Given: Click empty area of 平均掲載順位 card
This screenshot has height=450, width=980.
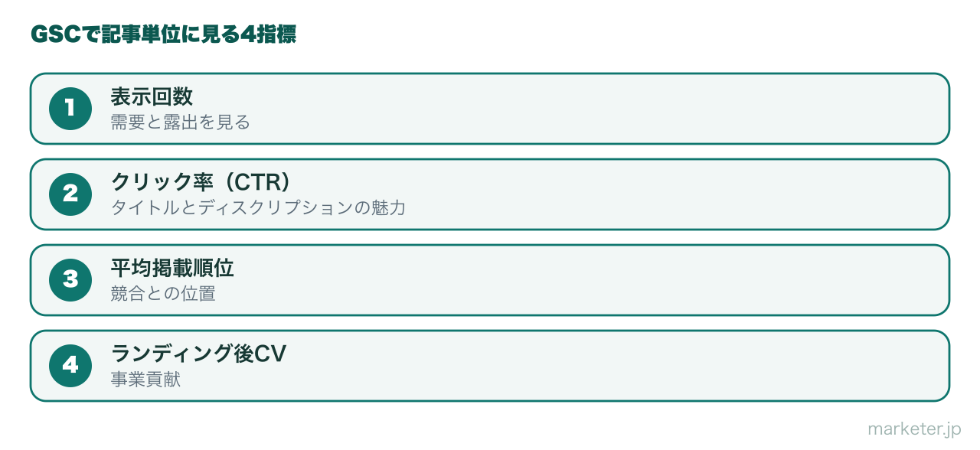Looking at the screenshot, I should [x=612, y=280].
